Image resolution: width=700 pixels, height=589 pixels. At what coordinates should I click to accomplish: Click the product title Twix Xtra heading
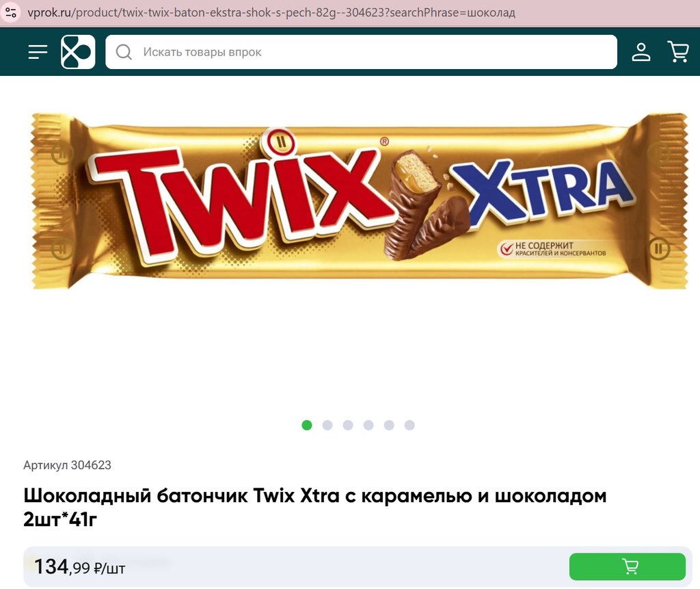(x=314, y=507)
